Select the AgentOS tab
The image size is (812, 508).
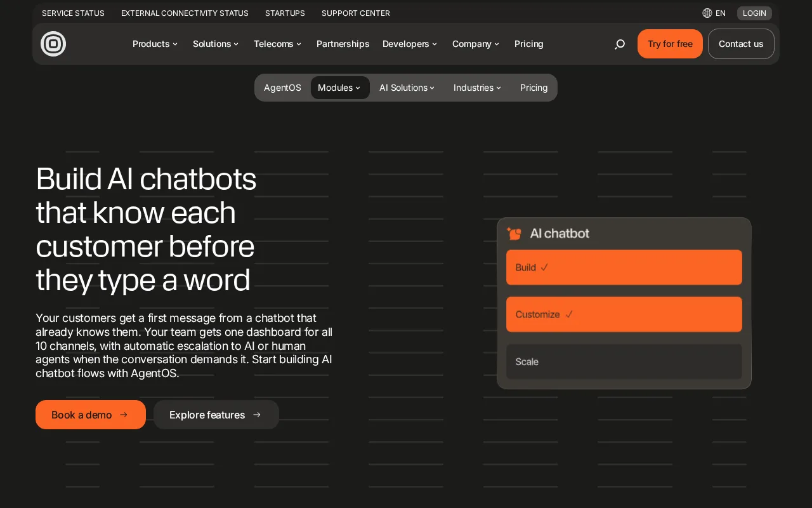point(282,88)
